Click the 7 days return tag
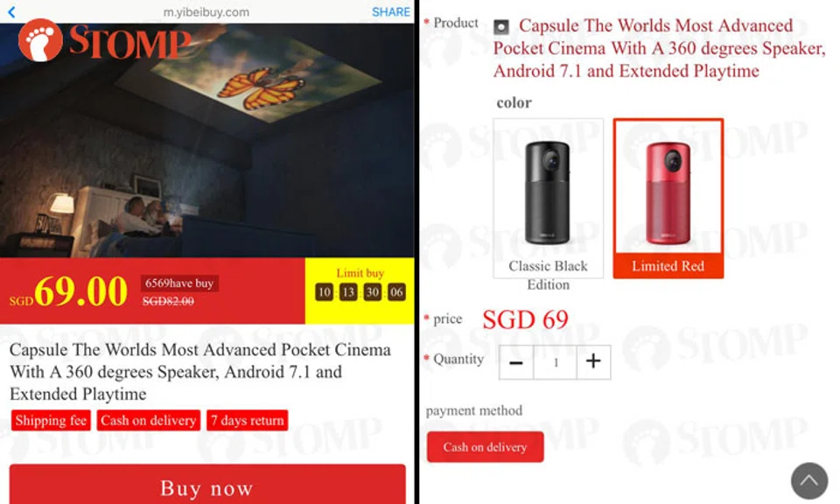The image size is (840, 504). [248, 421]
